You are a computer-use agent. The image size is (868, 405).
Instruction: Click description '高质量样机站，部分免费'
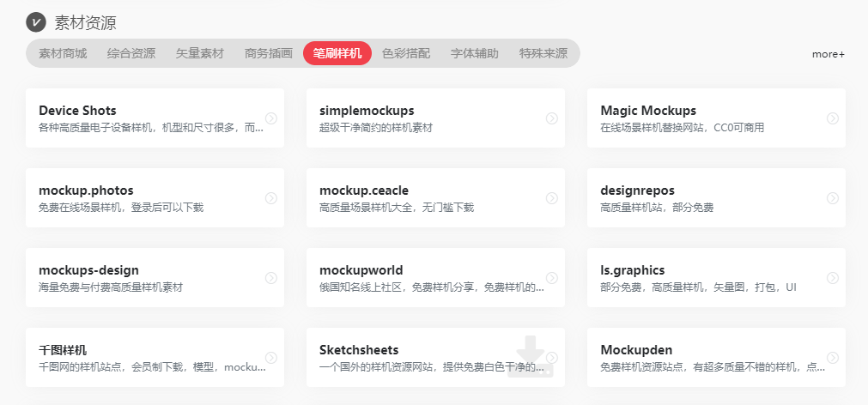[x=657, y=208]
